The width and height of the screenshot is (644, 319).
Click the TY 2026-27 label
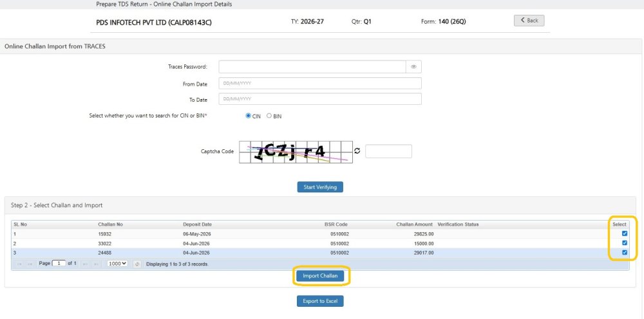pos(307,22)
